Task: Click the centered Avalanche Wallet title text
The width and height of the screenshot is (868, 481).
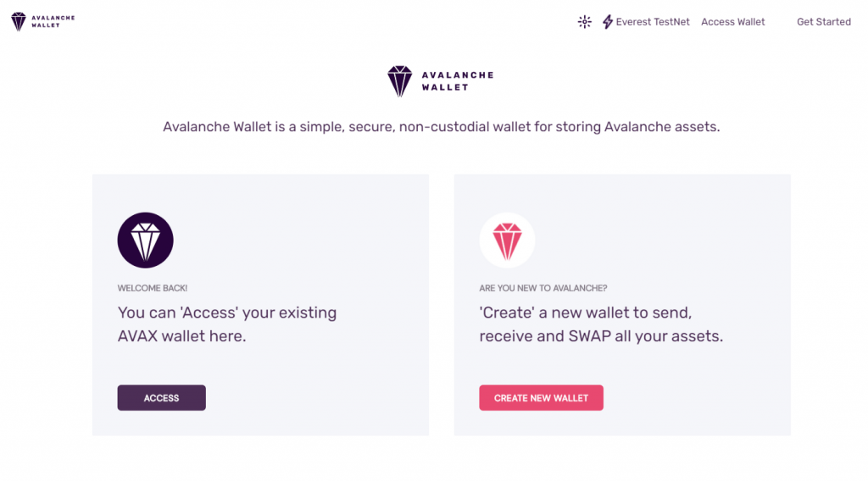Action: (x=457, y=81)
